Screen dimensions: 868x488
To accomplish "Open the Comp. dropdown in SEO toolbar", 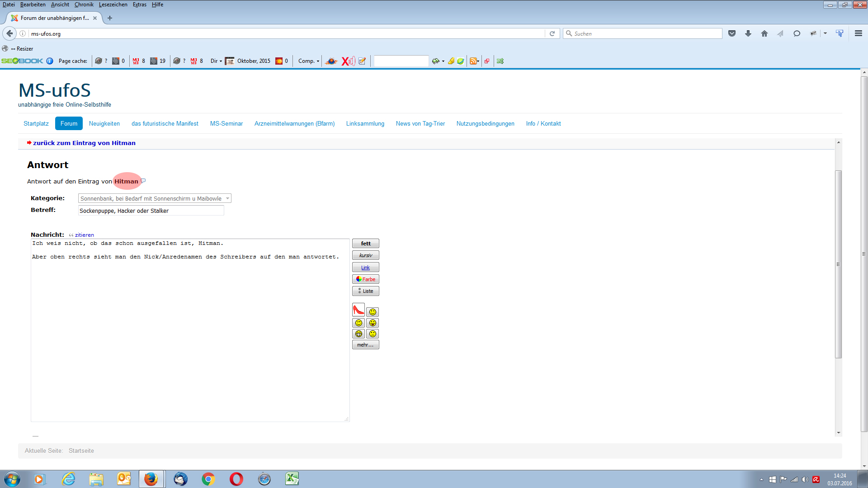I will coord(309,61).
